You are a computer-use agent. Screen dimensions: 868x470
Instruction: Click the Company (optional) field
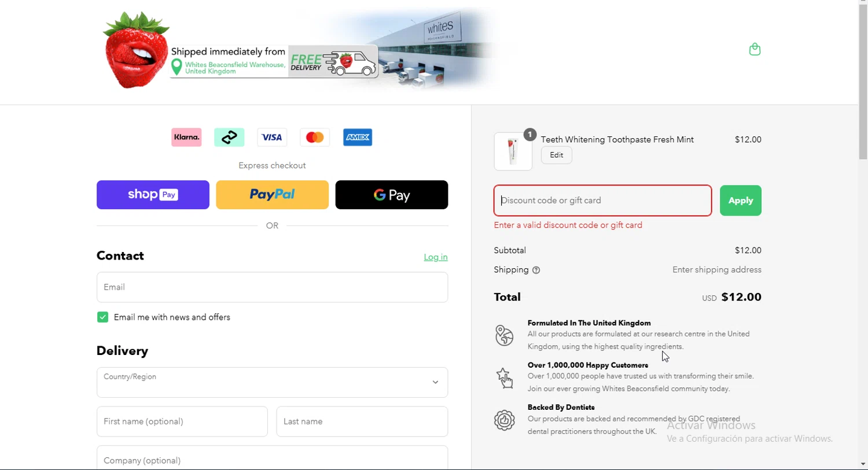click(x=272, y=458)
